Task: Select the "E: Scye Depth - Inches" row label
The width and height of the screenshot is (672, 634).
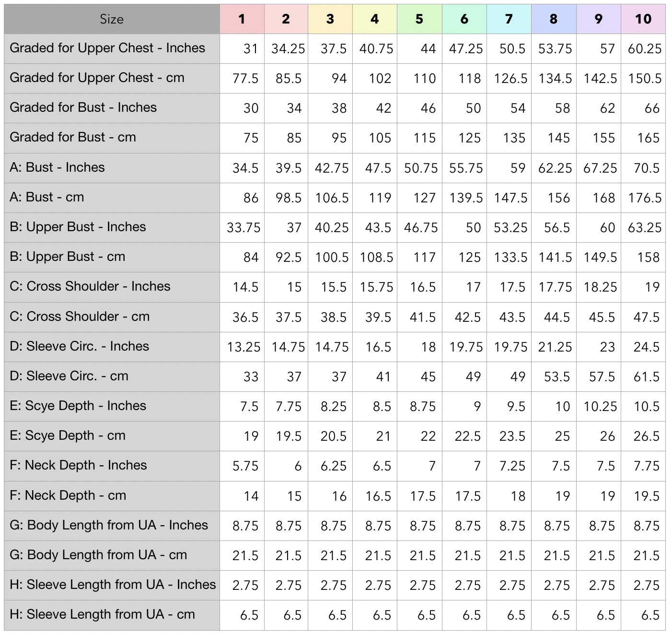Action: click(78, 406)
